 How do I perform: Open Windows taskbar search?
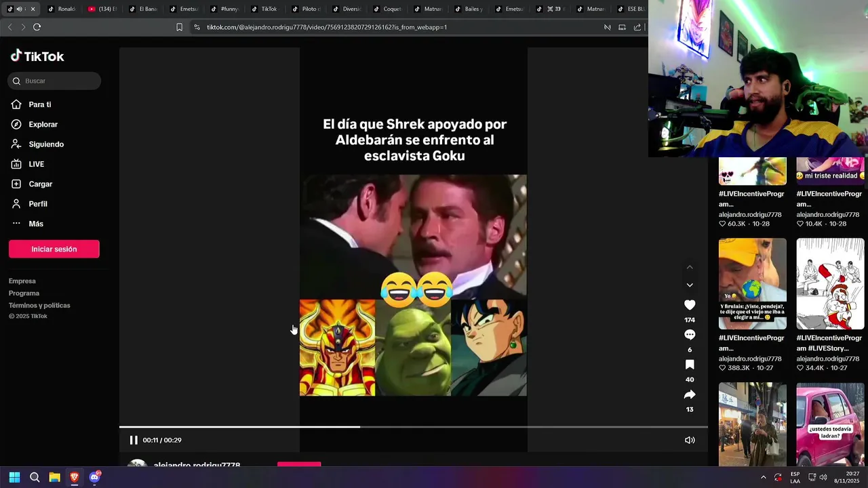click(35, 477)
